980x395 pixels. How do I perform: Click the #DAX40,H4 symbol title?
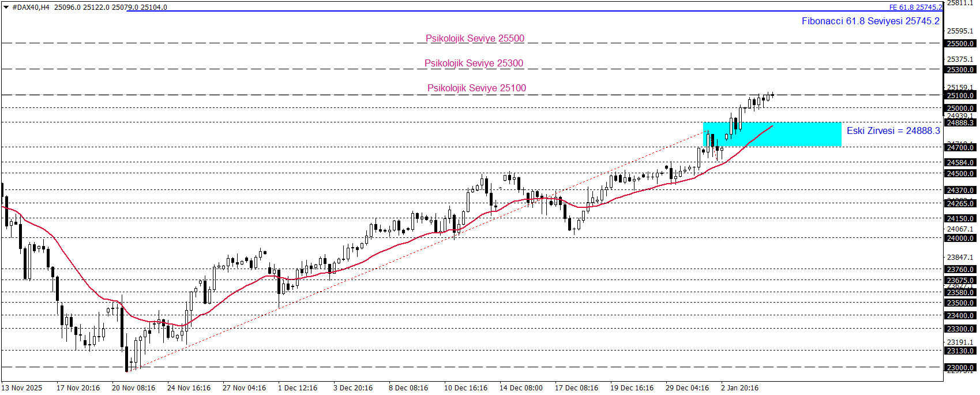(31, 8)
